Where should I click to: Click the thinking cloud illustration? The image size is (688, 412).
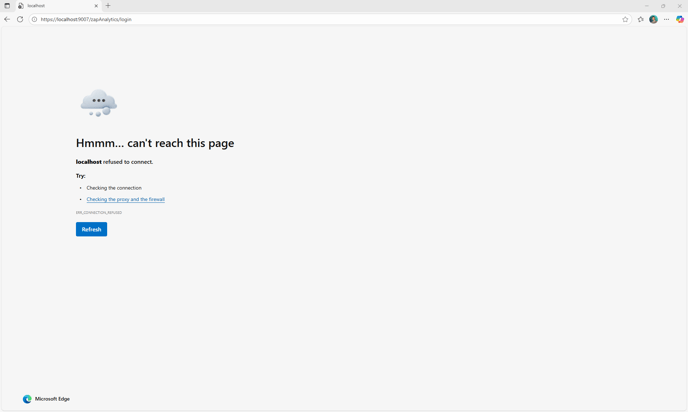click(98, 103)
